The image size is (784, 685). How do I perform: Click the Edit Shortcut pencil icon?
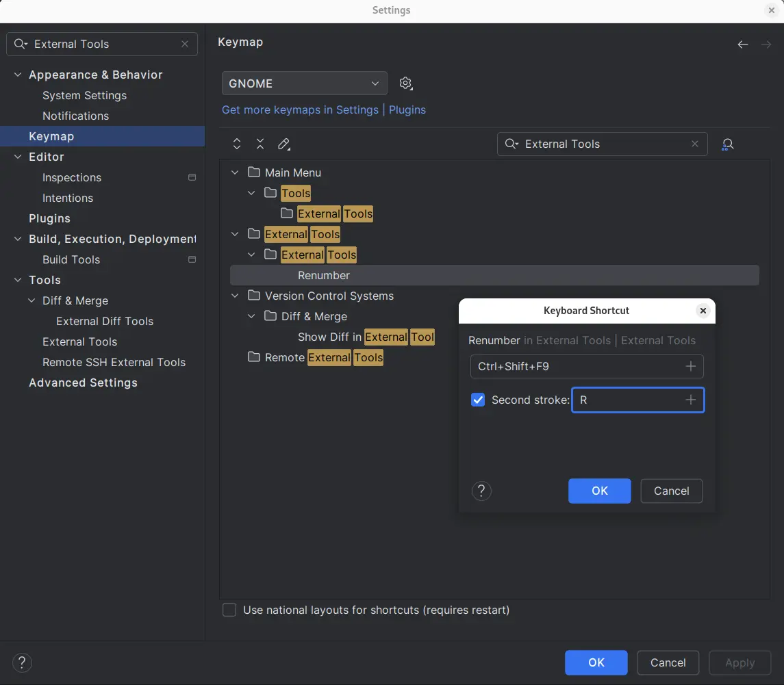click(283, 144)
